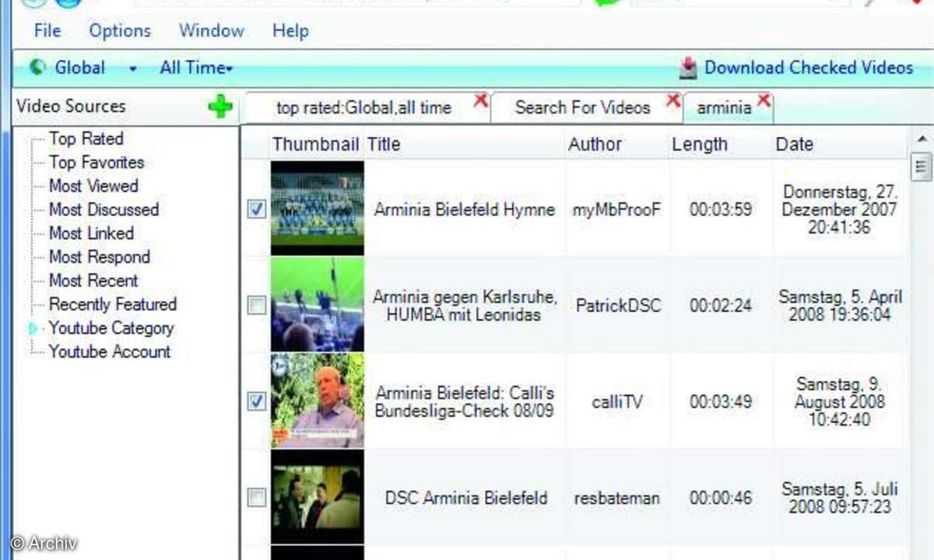Close the Search For Videos tab
The image size is (934, 560).
(673, 100)
